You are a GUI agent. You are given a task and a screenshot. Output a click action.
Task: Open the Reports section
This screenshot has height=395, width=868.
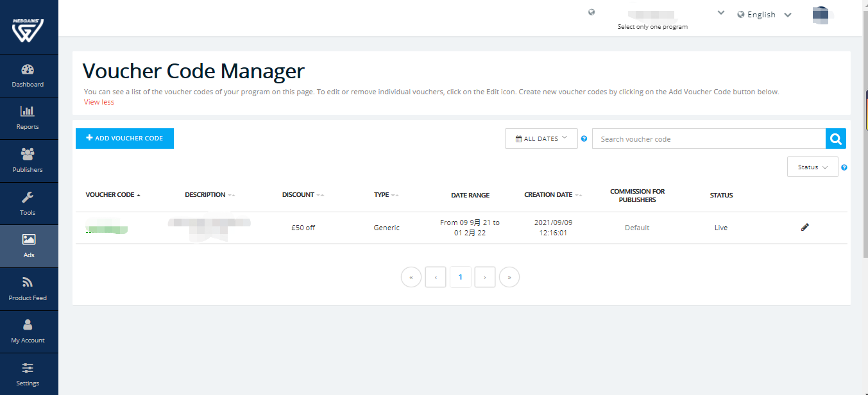pyautogui.click(x=29, y=118)
